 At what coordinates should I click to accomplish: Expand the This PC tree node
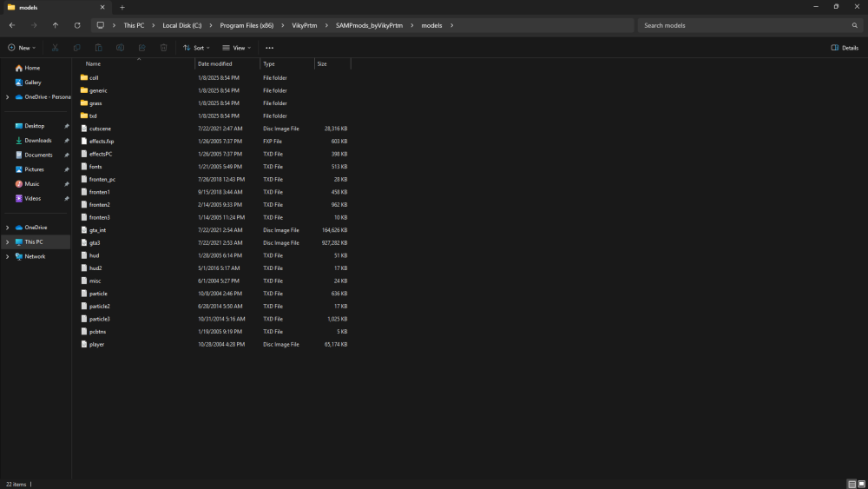click(7, 242)
